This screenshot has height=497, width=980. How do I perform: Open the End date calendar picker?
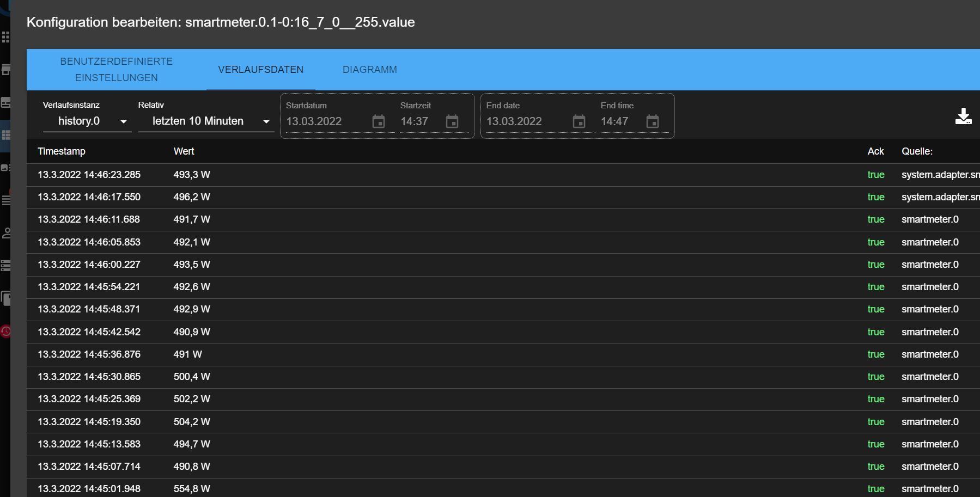579,121
